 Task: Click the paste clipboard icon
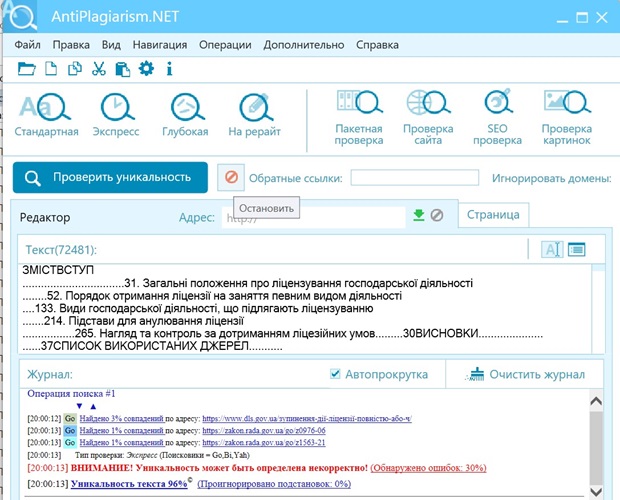click(x=123, y=69)
